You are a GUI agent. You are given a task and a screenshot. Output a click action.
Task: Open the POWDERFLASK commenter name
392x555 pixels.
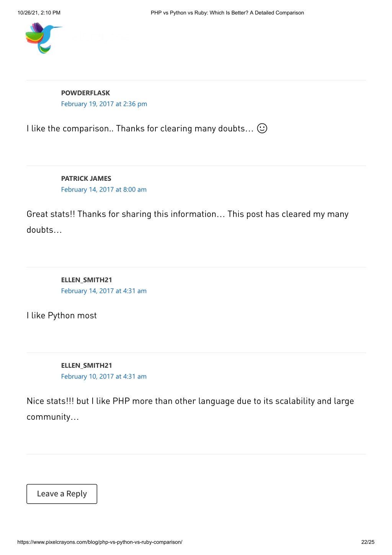pos(85,93)
